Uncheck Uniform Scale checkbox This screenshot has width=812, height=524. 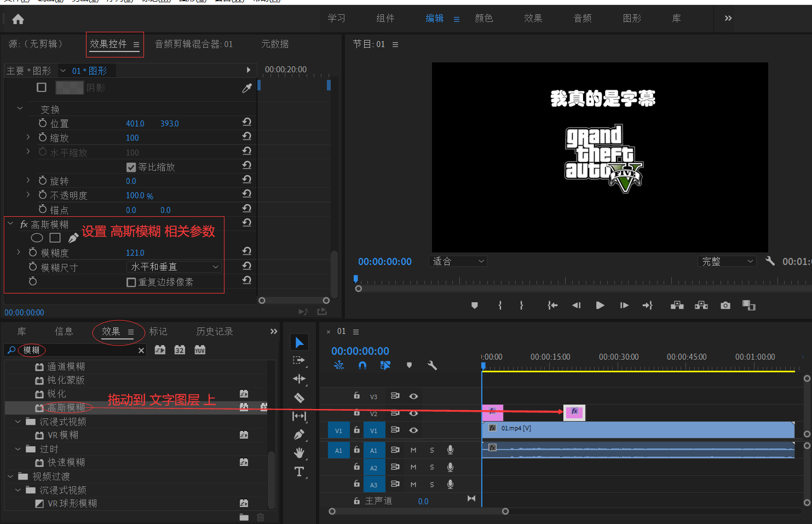pyautogui.click(x=131, y=167)
